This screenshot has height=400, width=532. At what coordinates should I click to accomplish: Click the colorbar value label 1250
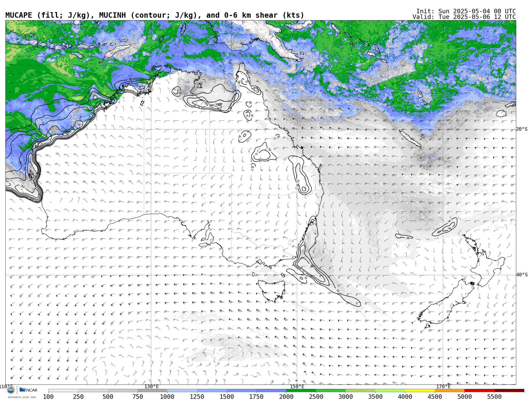click(x=197, y=397)
